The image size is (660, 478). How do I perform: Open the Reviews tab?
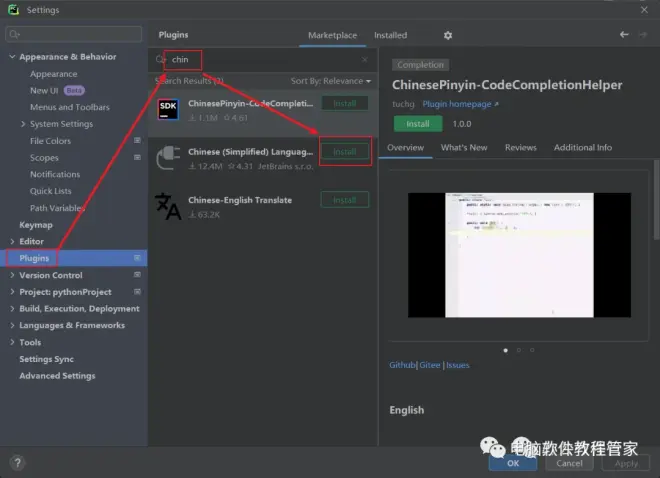pyautogui.click(x=521, y=147)
